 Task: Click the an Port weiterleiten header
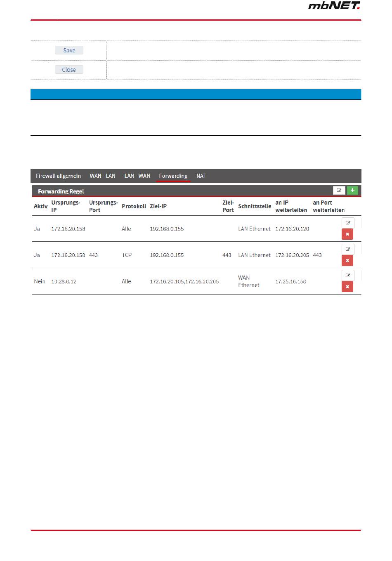328,206
